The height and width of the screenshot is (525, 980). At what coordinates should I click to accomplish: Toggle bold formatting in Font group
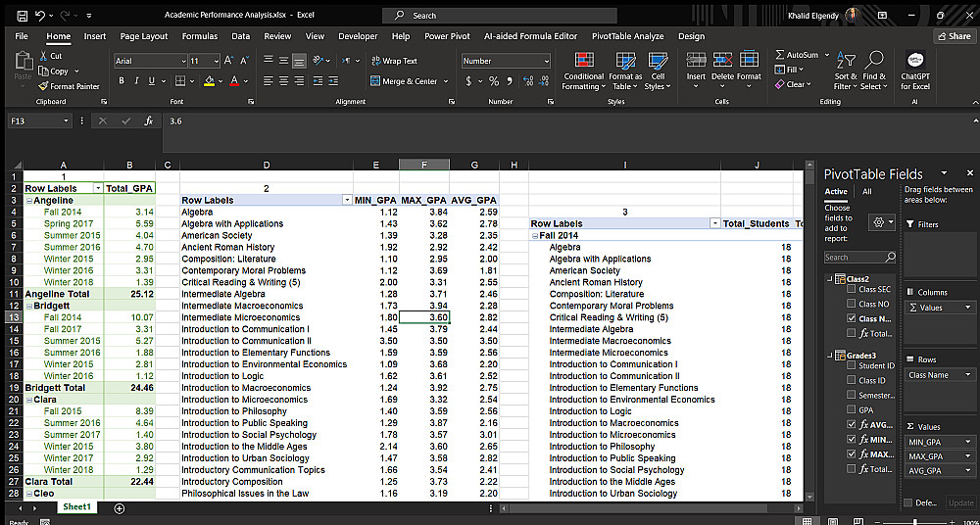(x=122, y=81)
